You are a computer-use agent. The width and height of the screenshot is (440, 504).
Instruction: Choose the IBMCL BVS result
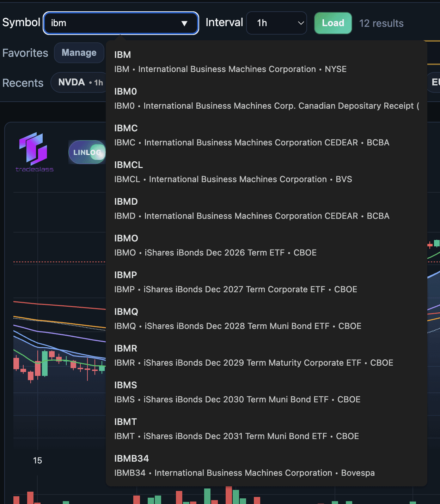point(267,172)
